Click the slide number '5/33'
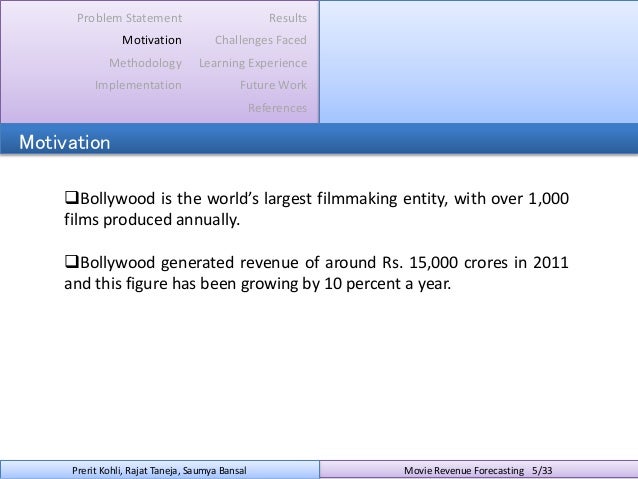This screenshot has height=479, width=638. pos(542,471)
